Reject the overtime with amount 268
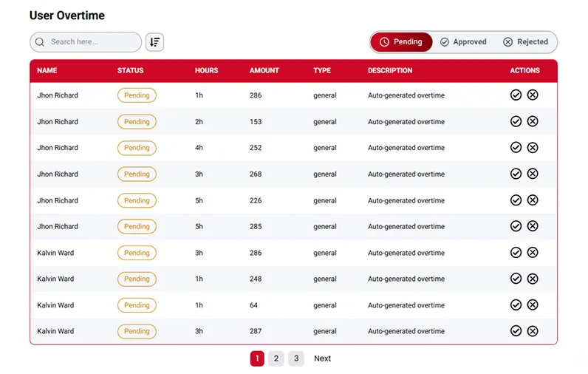The image size is (588, 374). 533,174
